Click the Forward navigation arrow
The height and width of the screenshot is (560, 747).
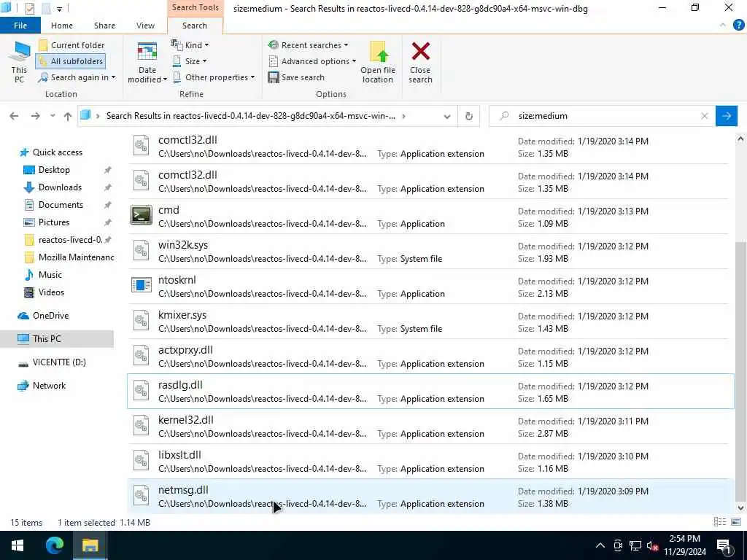click(35, 116)
